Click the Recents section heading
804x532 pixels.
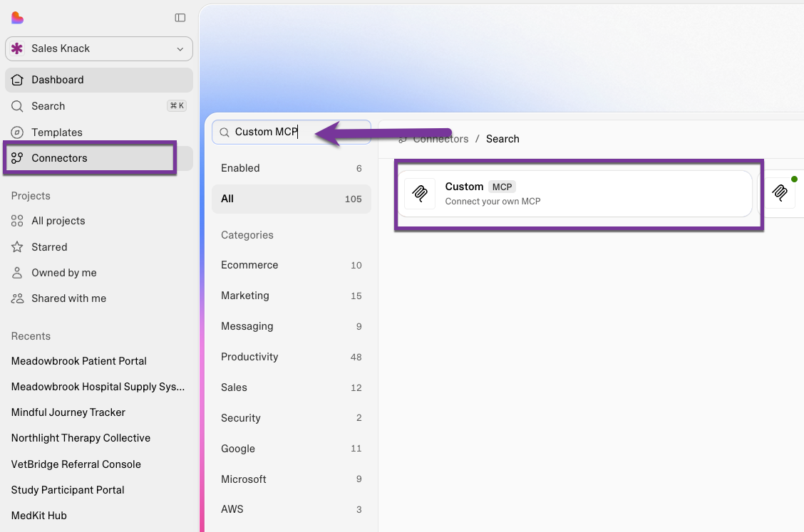coord(31,336)
